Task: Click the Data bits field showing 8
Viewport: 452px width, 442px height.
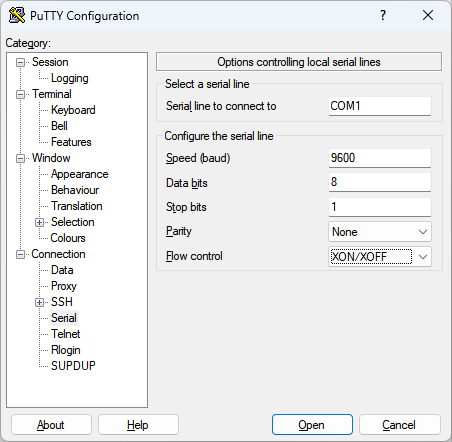Action: (380, 182)
